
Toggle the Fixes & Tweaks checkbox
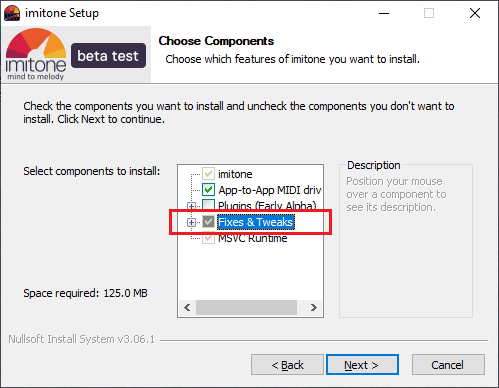pyautogui.click(x=209, y=222)
